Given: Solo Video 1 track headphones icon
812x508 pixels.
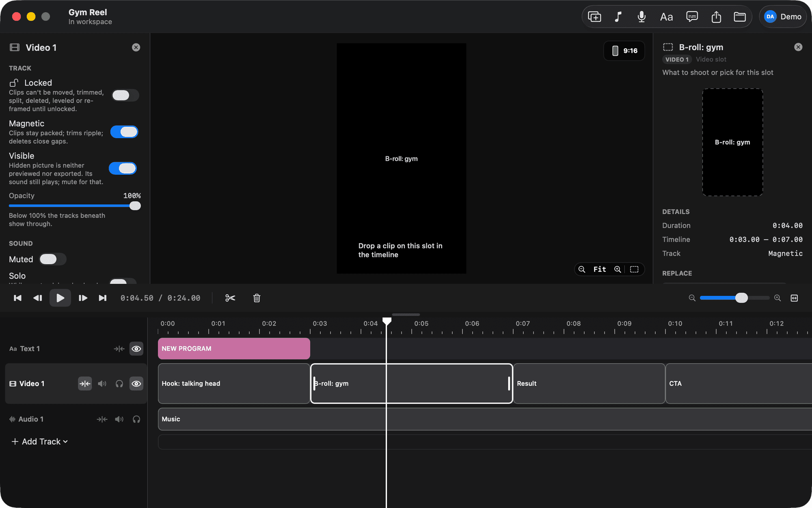Looking at the screenshot, I should (119, 384).
